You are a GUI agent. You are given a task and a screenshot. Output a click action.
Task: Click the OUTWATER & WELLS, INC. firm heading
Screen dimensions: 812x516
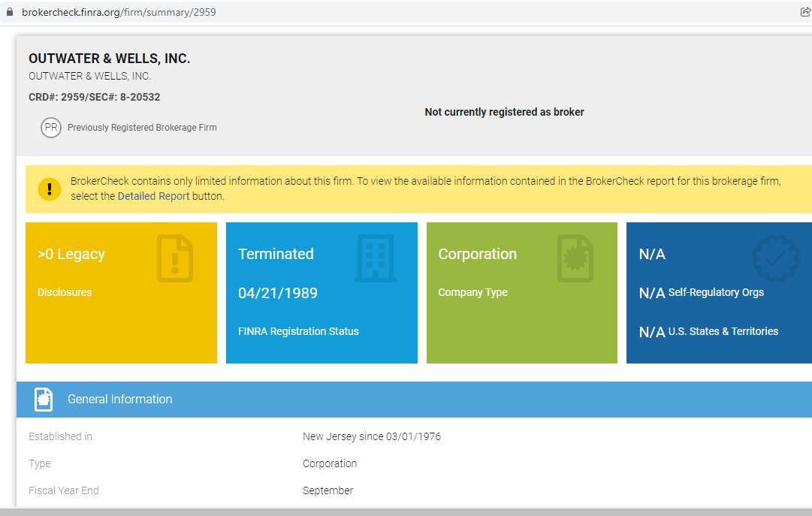[x=109, y=59]
